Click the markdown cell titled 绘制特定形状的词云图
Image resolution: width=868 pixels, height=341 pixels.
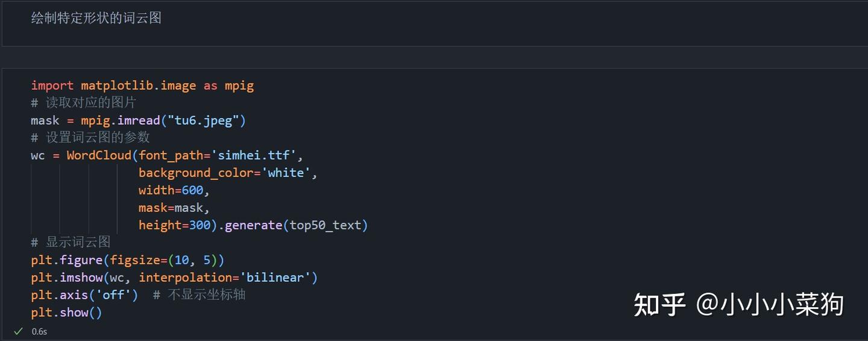click(434, 23)
